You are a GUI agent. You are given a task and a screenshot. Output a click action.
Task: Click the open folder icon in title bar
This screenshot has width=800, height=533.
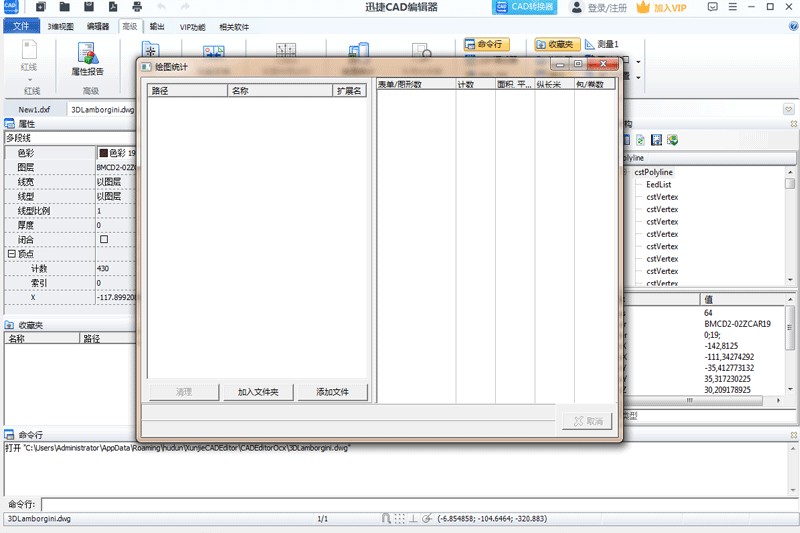pos(64,7)
